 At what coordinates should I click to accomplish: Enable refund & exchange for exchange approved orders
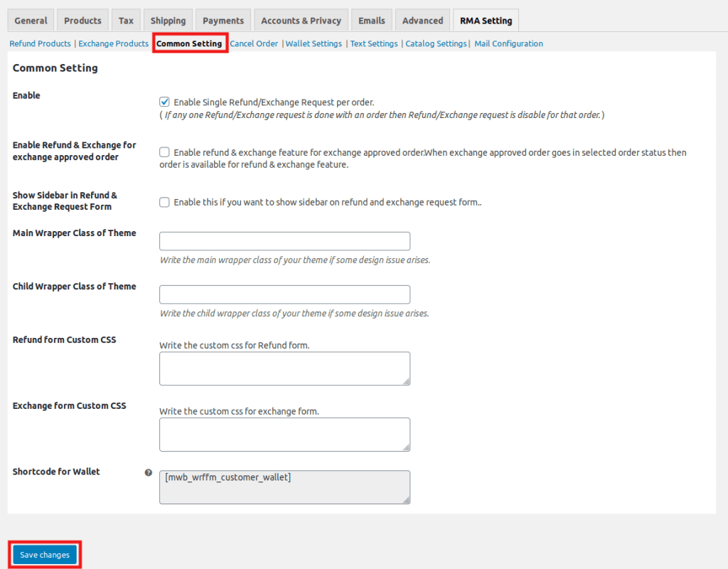pos(164,151)
